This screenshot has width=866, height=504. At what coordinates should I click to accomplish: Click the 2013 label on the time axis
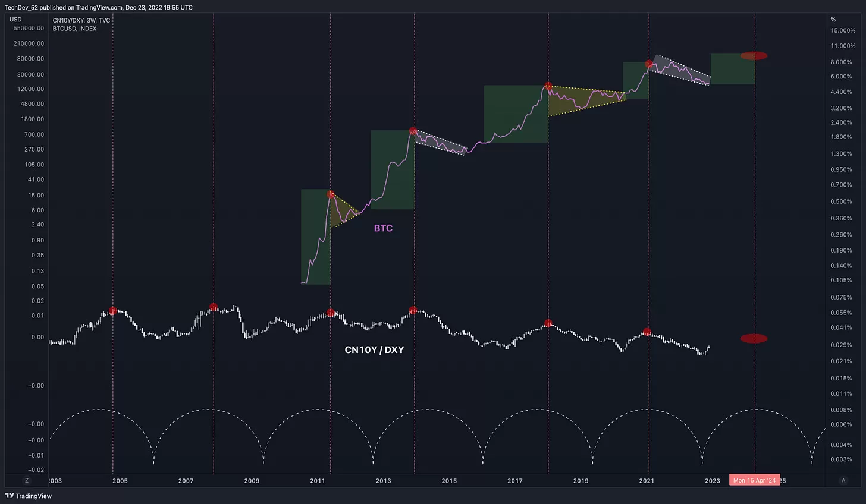(384, 481)
